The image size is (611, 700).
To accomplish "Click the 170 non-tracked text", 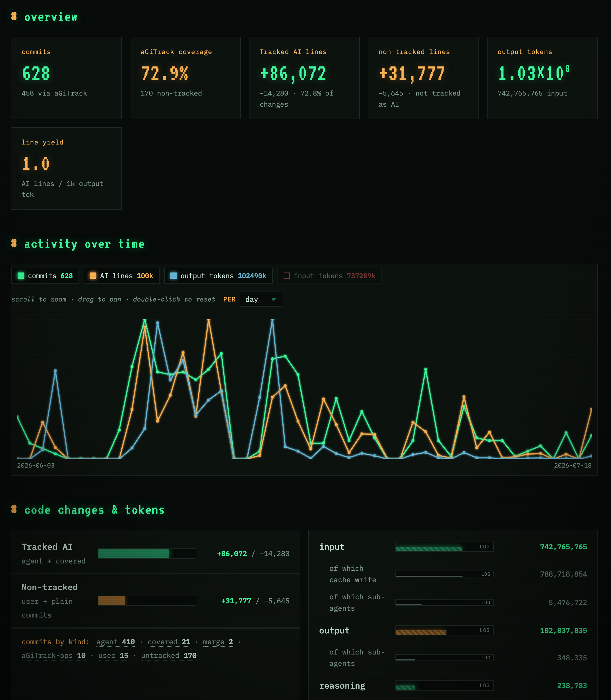I will (171, 93).
